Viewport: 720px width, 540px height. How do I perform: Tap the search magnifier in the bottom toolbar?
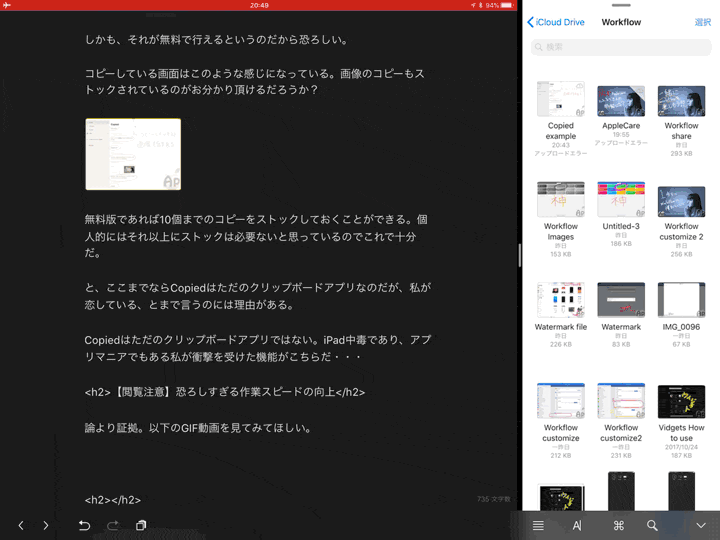click(x=652, y=525)
